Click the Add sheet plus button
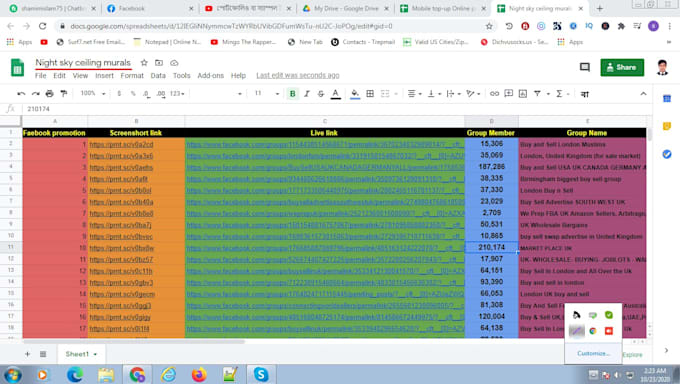The image size is (680, 384). pyautogui.click(x=27, y=354)
